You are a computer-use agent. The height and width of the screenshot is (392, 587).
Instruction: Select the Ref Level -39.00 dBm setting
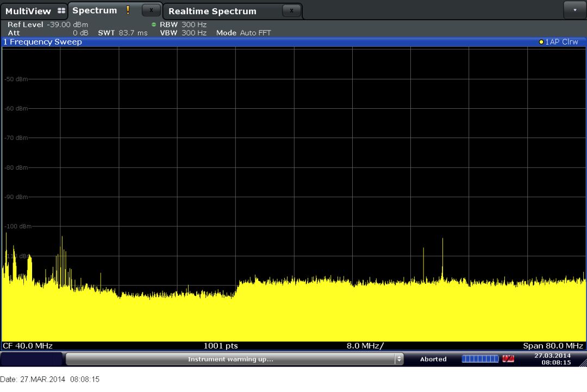tap(47, 24)
